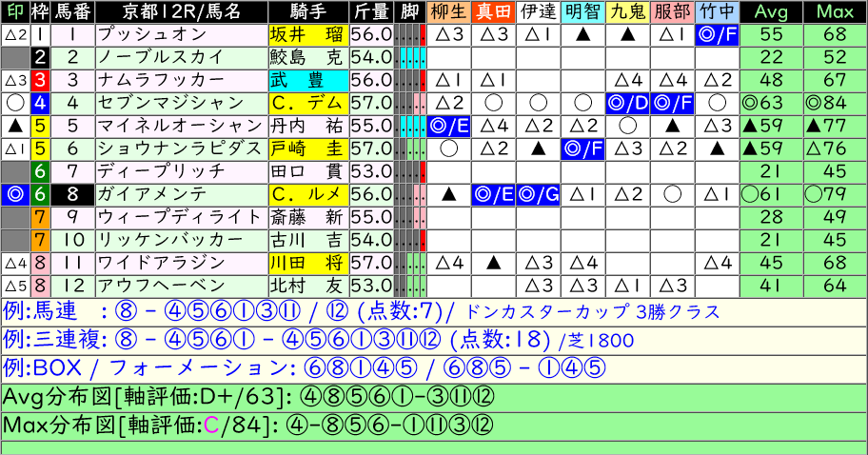Click jockey 北村 友 cell
The image size is (868, 455).
308,286
